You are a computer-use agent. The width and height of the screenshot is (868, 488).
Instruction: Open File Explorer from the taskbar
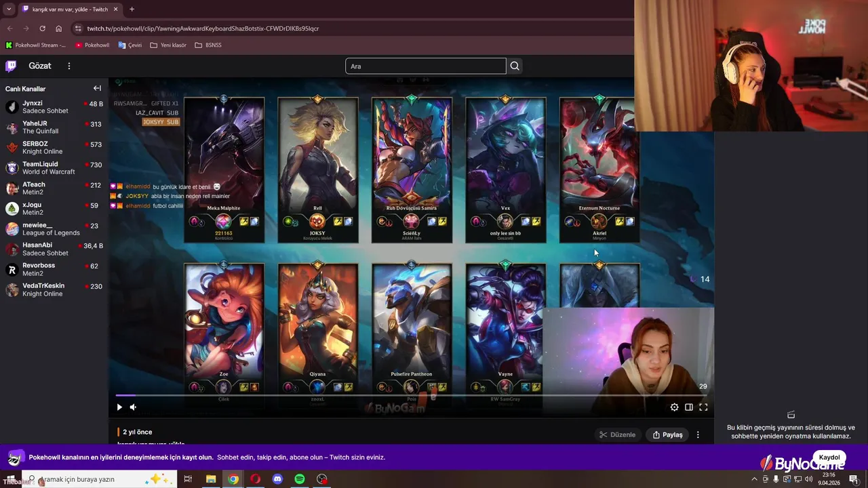tap(211, 479)
